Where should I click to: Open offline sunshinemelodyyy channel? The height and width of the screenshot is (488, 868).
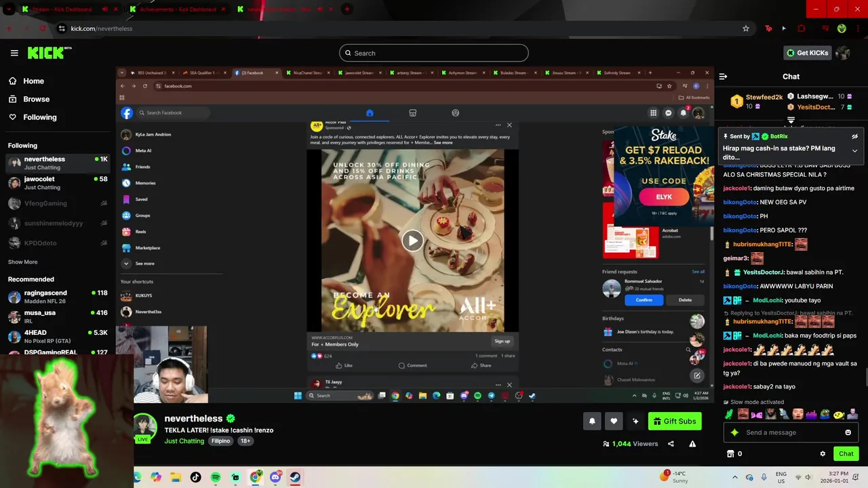tap(57, 223)
